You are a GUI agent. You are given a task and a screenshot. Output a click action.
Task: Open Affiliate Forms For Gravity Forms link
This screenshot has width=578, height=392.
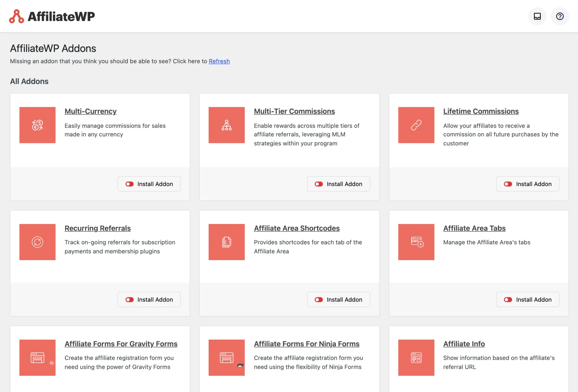121,344
